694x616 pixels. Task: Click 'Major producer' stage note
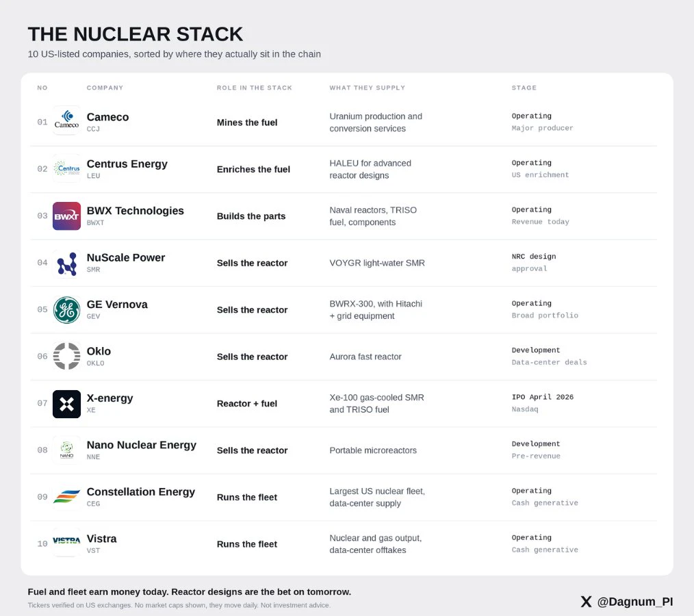click(543, 129)
